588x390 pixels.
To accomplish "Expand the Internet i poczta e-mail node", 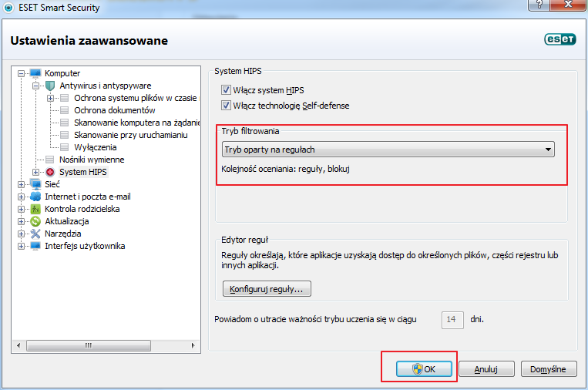I will [x=21, y=197].
